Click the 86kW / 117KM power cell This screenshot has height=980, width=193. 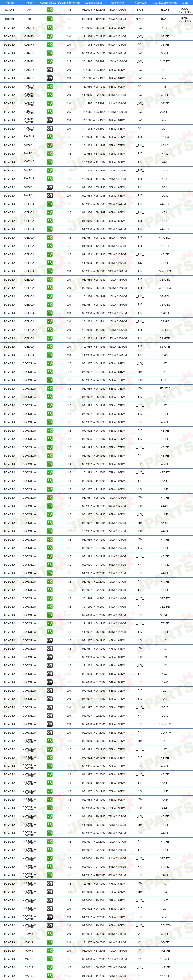point(117,632)
